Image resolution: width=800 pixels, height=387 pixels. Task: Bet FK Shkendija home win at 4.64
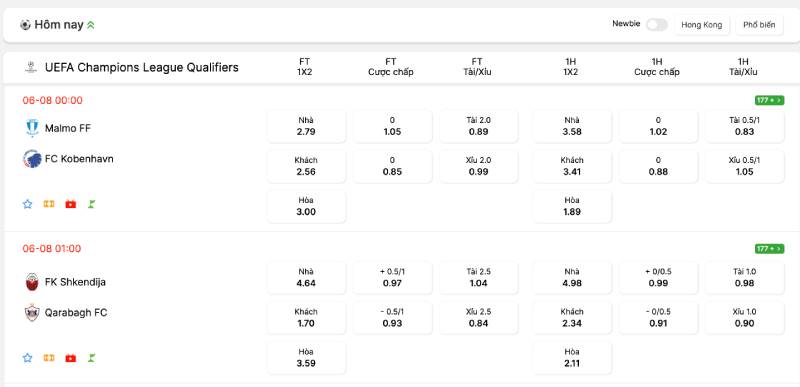tap(306, 278)
